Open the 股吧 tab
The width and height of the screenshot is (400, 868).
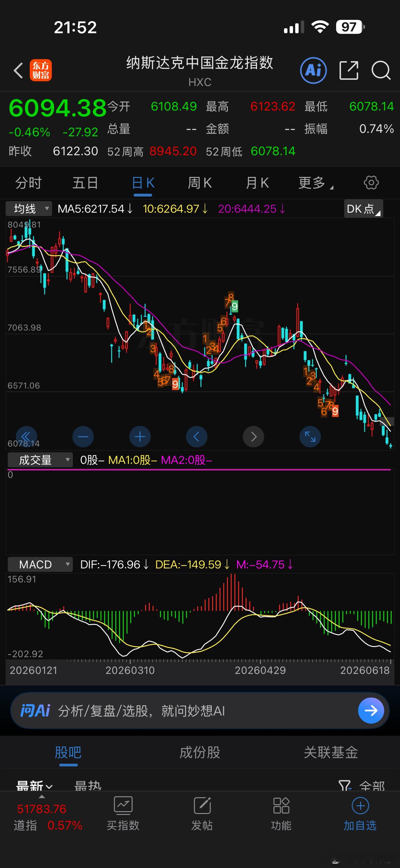coord(68,752)
